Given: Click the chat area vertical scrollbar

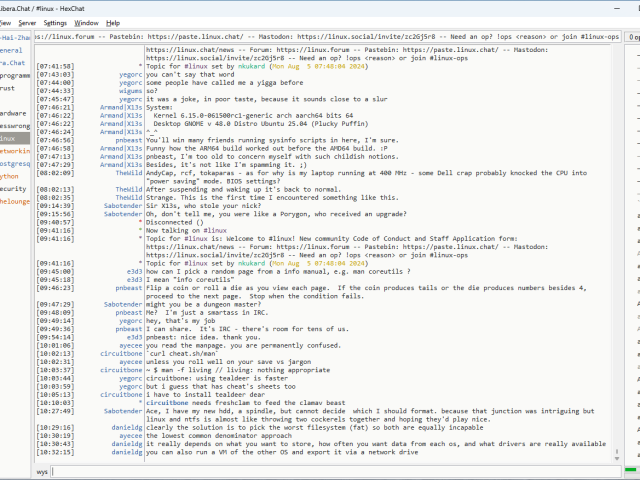Looking at the screenshot, I should pos(610,250).
